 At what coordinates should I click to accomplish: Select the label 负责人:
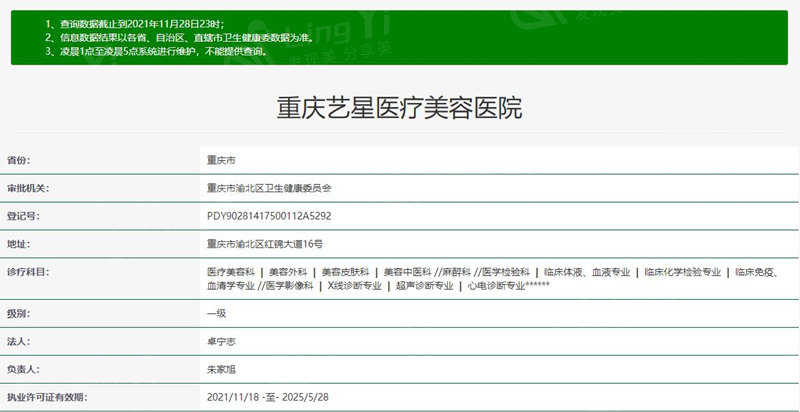(23, 370)
